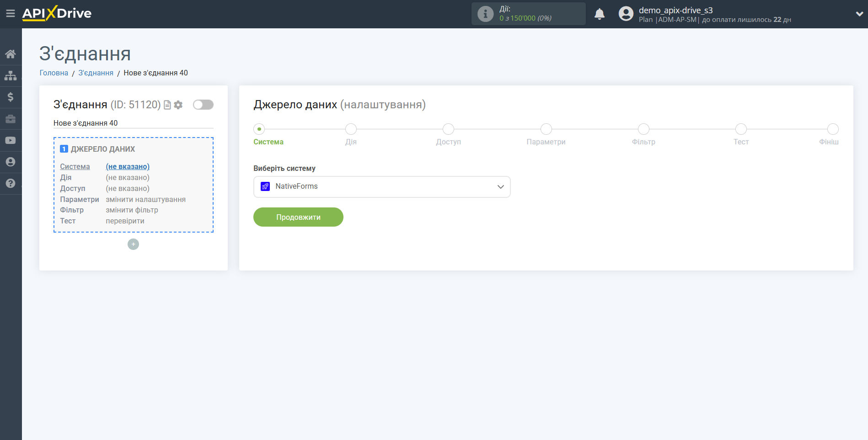
Task: Open the Home sidebar icon
Action: (11, 54)
